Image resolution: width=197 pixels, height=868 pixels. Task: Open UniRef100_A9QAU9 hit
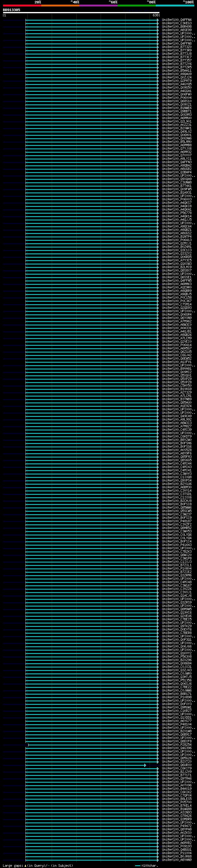point(176,74)
